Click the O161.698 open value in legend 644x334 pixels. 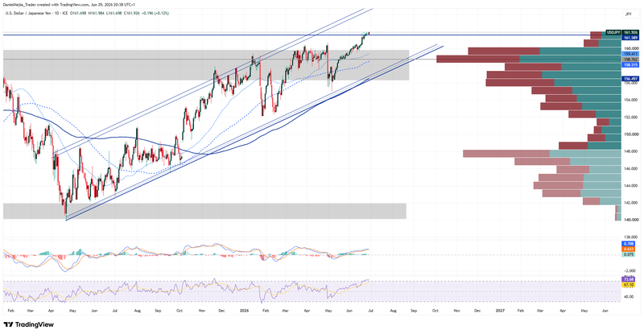click(78, 13)
